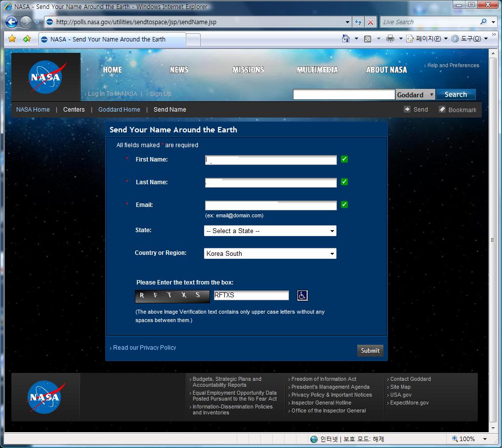Click the Read our Privacy Policy link
502x448 pixels.
(144, 348)
